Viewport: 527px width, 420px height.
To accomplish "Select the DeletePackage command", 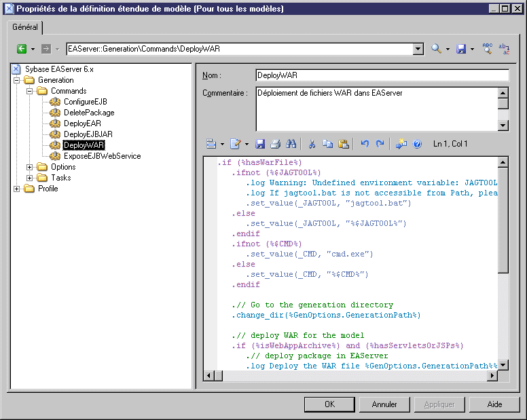I will point(89,113).
